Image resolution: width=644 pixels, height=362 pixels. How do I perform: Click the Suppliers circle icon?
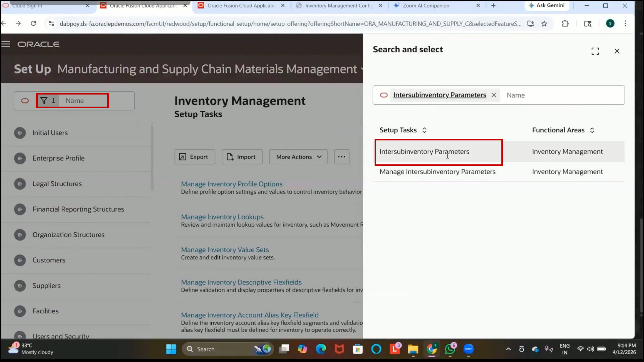20,286
